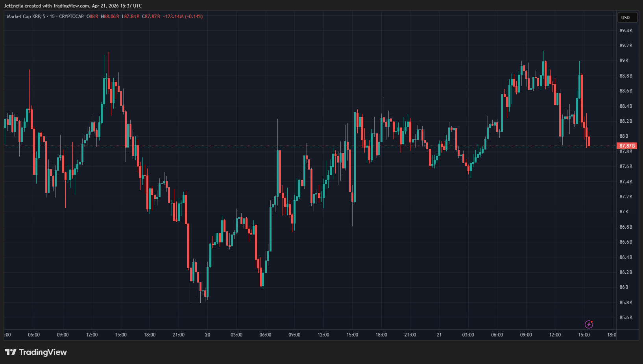This screenshot has height=364, width=643.
Task: Click the CRYPTOCAP exchange label
Action: click(x=71, y=17)
